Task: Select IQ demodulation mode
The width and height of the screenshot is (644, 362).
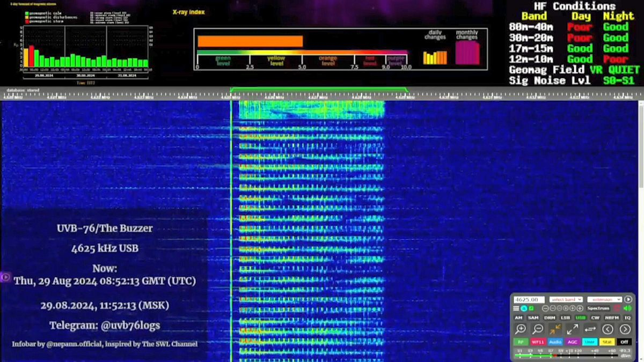Action: point(627,317)
